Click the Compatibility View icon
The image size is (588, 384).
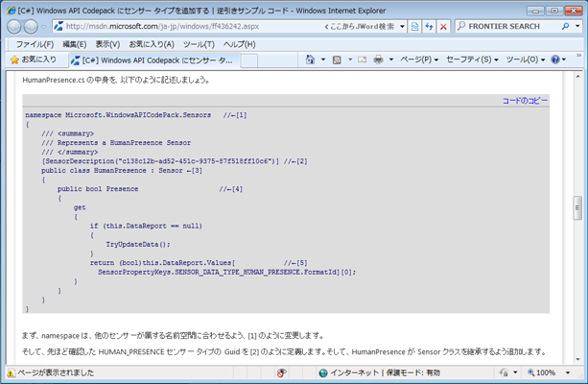coord(414,26)
